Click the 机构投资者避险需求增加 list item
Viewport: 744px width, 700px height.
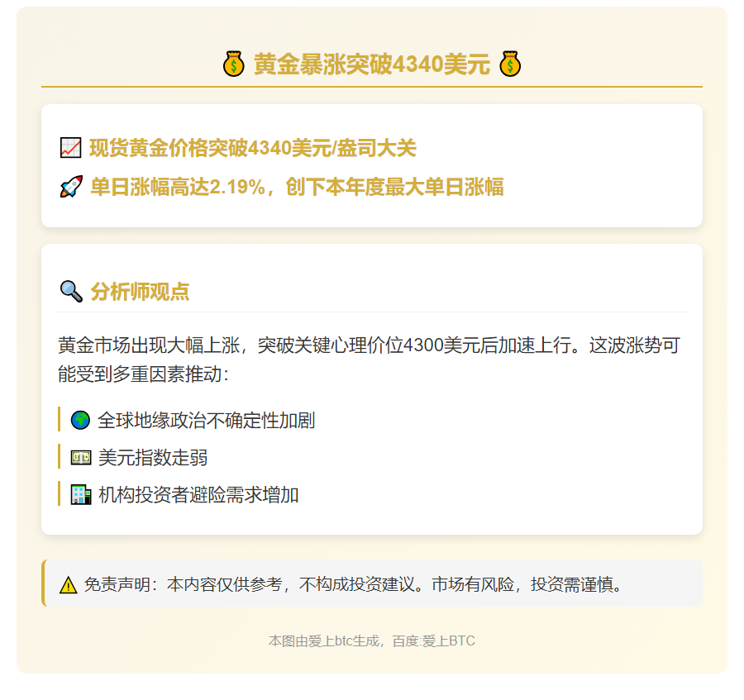click(198, 495)
